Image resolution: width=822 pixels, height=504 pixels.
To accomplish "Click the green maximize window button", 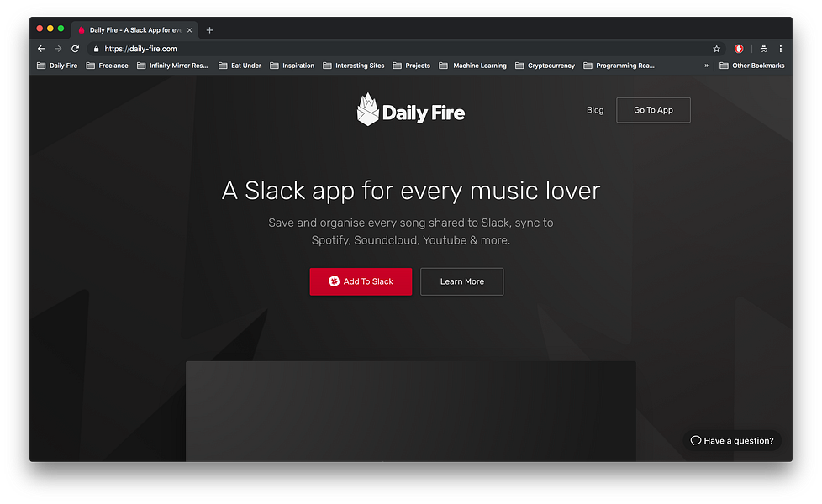I will [61, 29].
